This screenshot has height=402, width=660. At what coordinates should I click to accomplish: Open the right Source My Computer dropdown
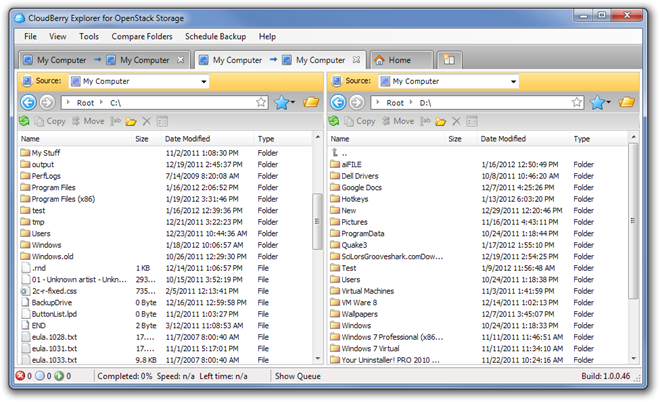[514, 81]
